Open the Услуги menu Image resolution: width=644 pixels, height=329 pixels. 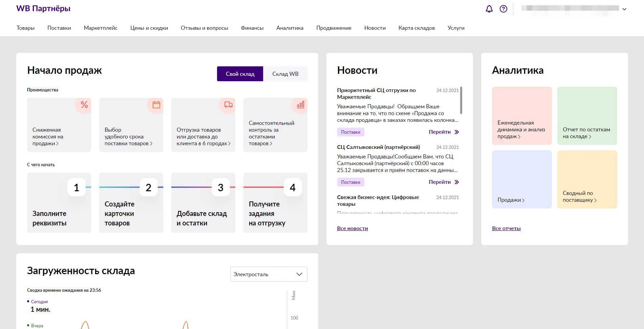456,28
